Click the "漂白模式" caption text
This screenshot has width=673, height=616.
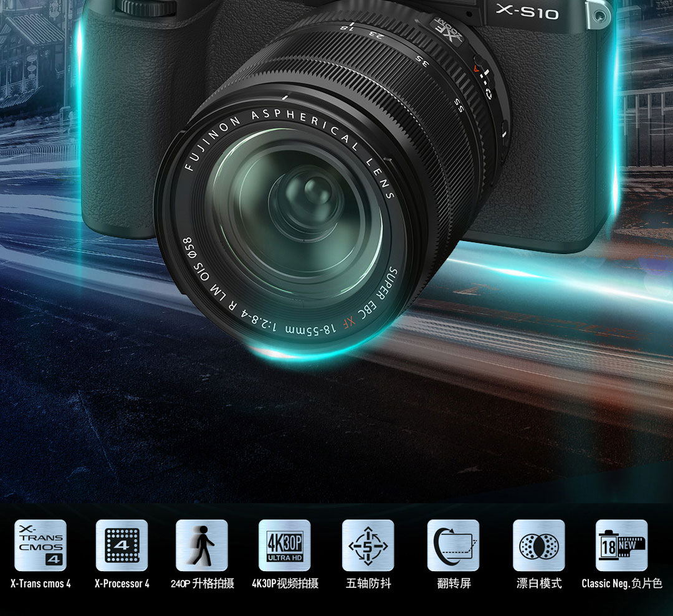tap(539, 584)
